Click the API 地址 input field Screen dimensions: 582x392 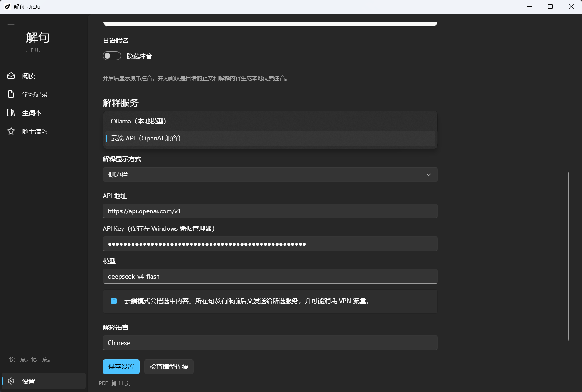point(270,211)
